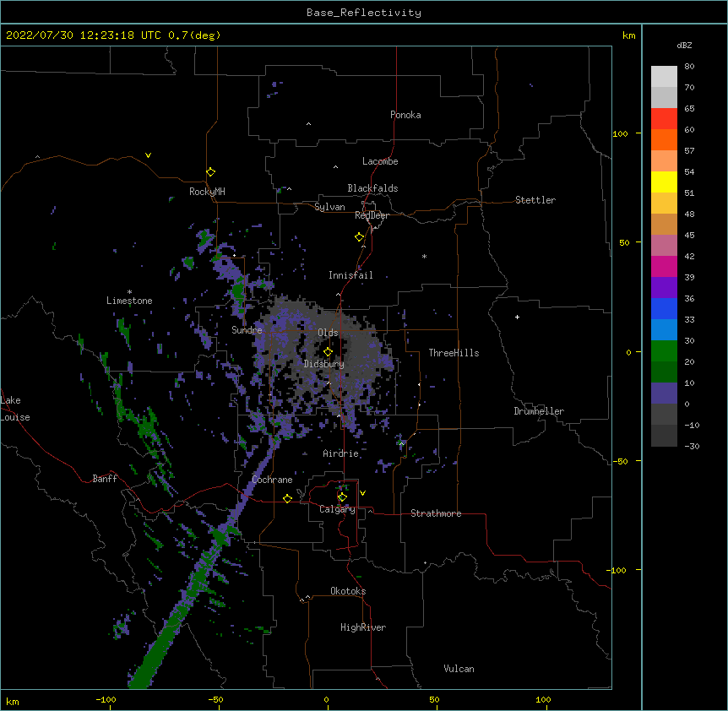Image resolution: width=728 pixels, height=711 pixels.
Task: Click the Banff label on map
Action: [105, 479]
